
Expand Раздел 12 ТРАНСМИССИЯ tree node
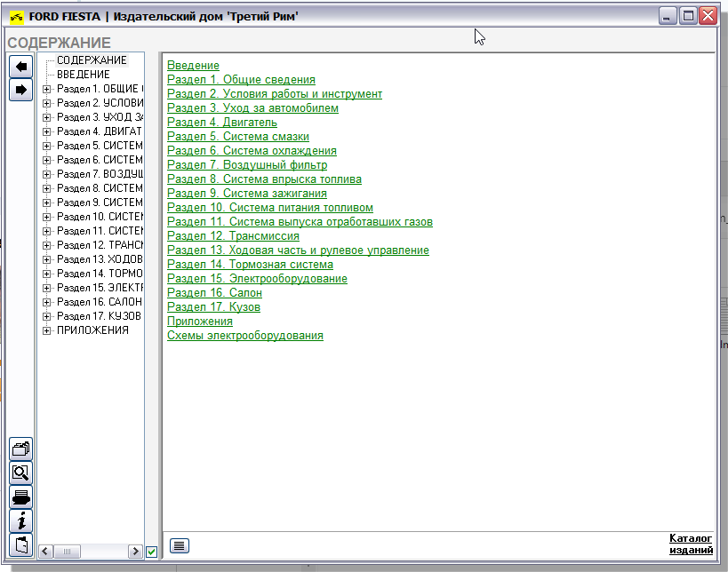click(x=46, y=245)
